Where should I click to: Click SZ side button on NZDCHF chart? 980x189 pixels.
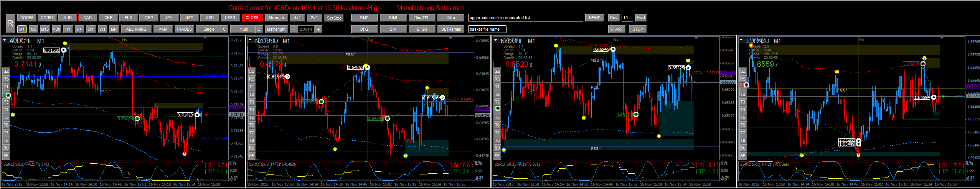[497, 71]
